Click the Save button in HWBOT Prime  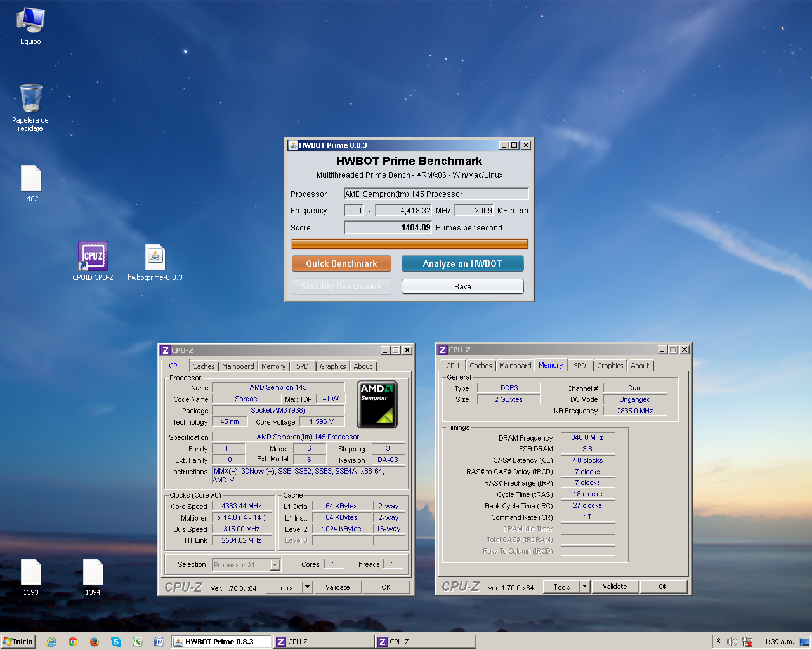click(x=462, y=286)
